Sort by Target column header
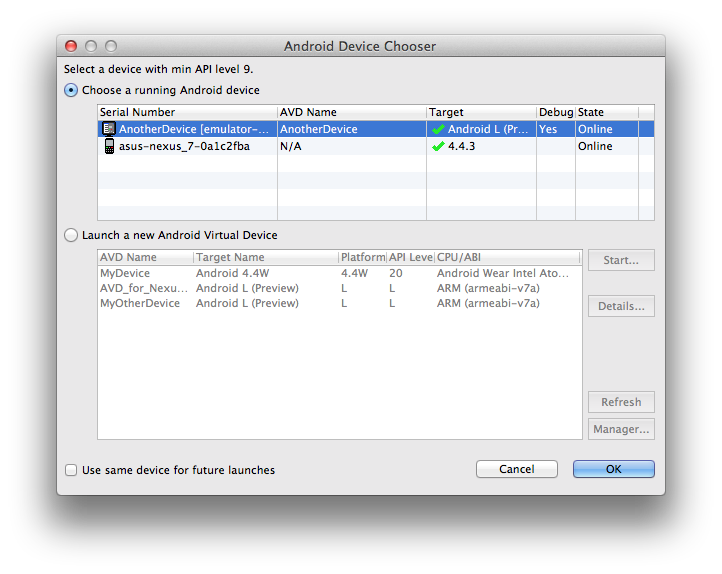 tap(481, 112)
